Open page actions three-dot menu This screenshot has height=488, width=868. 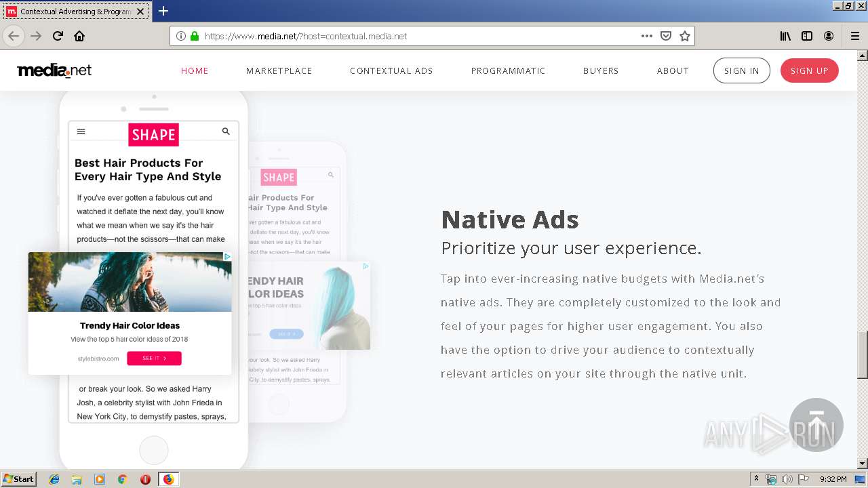coord(646,36)
